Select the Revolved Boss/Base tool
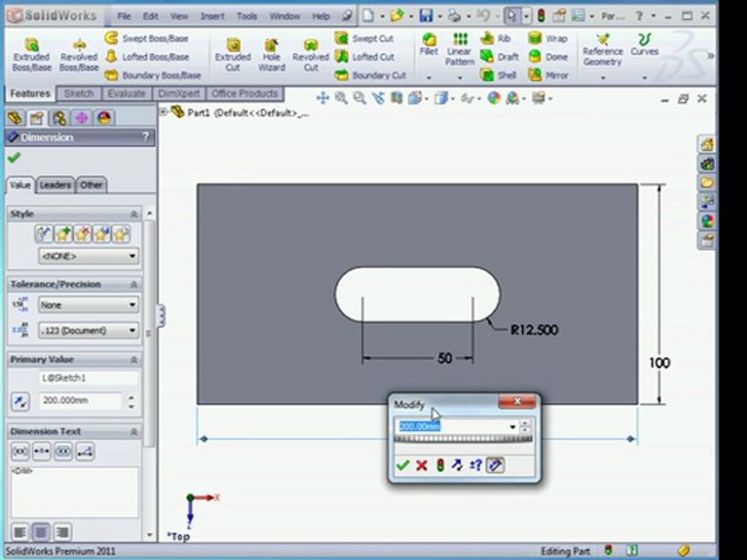 (x=79, y=54)
